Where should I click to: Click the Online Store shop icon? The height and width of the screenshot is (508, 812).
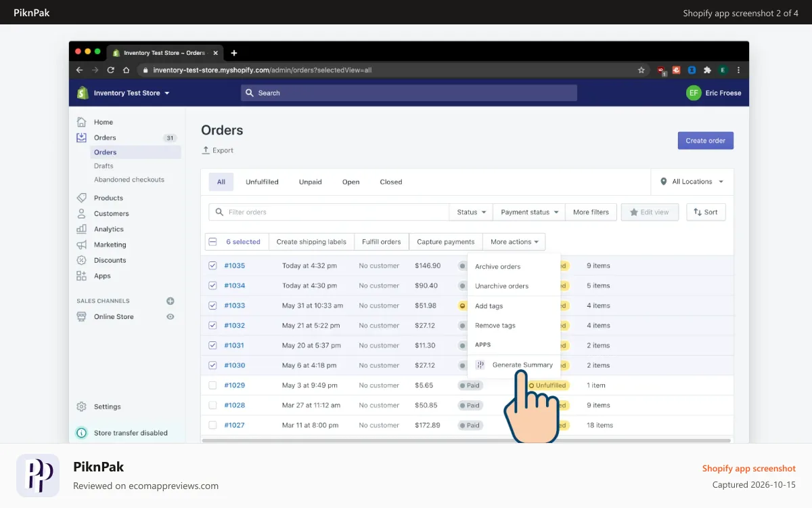click(81, 316)
